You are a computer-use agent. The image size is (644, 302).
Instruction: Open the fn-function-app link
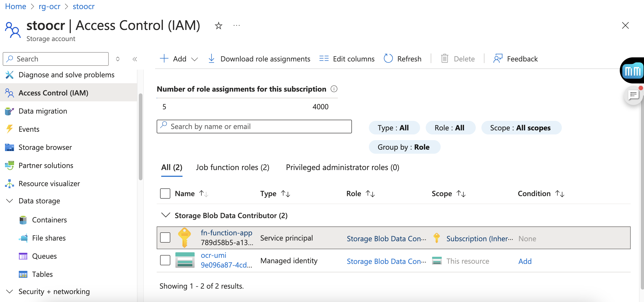click(226, 233)
